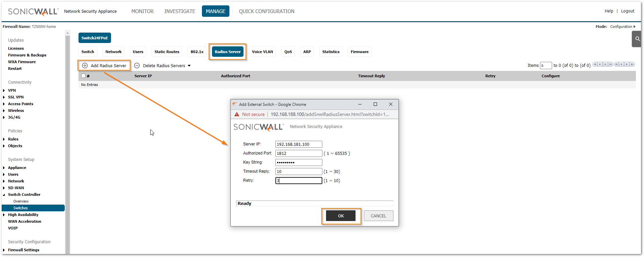Click into the Key String password field
The width and height of the screenshot is (644, 257).
coord(299,162)
